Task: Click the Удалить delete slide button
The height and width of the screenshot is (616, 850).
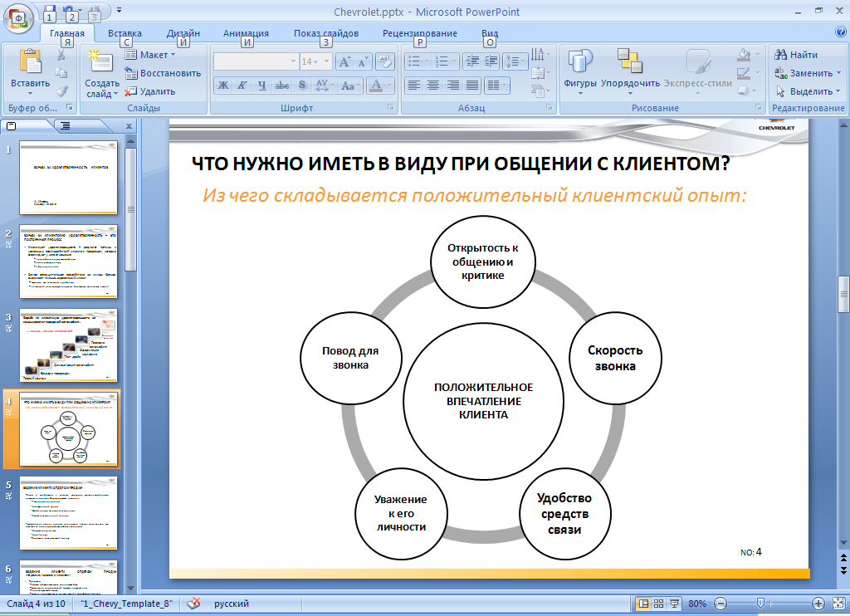Action: coord(150,91)
